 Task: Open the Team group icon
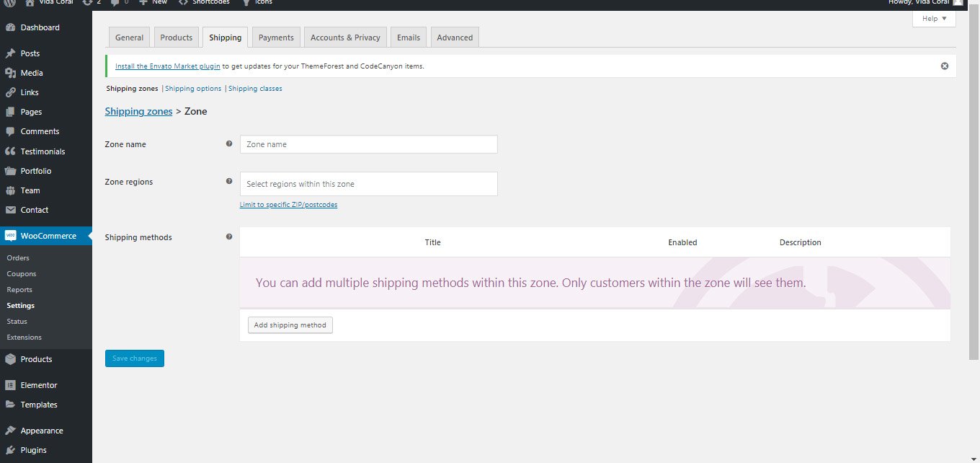tap(10, 190)
